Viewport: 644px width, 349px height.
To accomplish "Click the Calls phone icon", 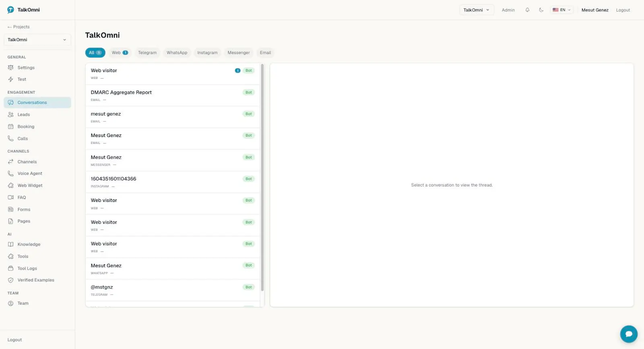I will (x=11, y=139).
